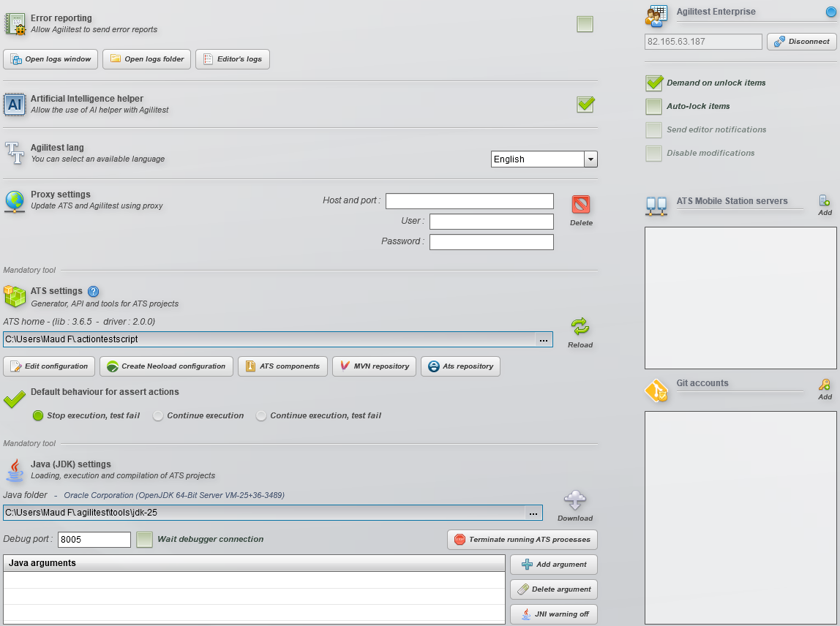Open the Agilitest language dropdown

pos(590,159)
